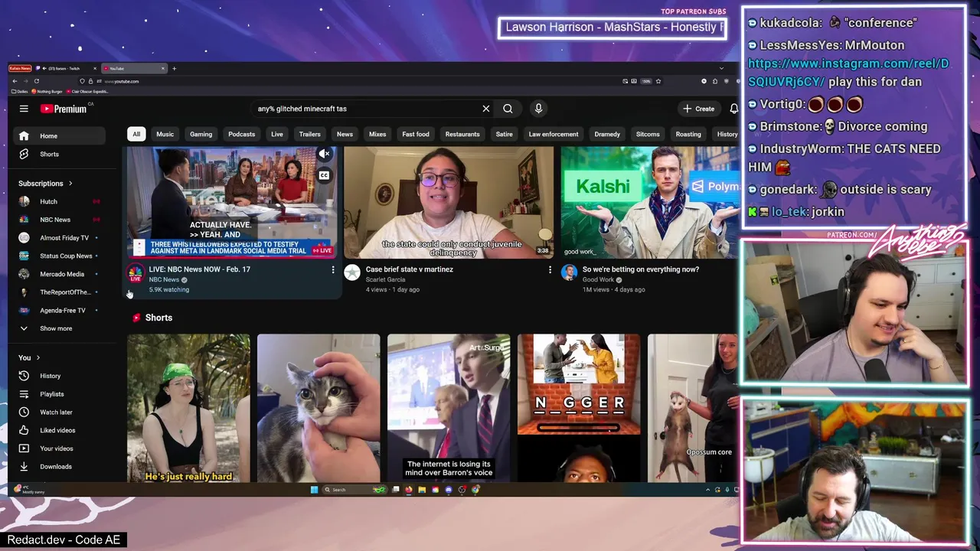Open Downloads in the sidebar
This screenshot has height=551, width=980.
click(60, 467)
